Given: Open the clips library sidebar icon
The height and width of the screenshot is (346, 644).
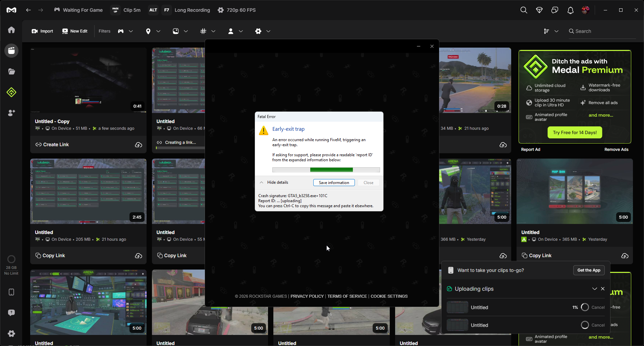Looking at the screenshot, I should (11, 51).
